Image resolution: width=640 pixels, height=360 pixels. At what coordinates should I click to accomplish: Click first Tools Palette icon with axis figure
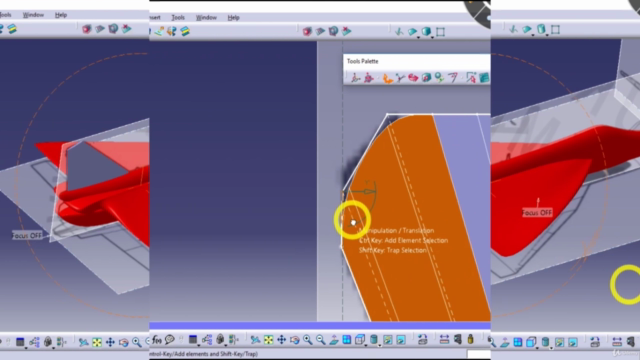tap(356, 78)
